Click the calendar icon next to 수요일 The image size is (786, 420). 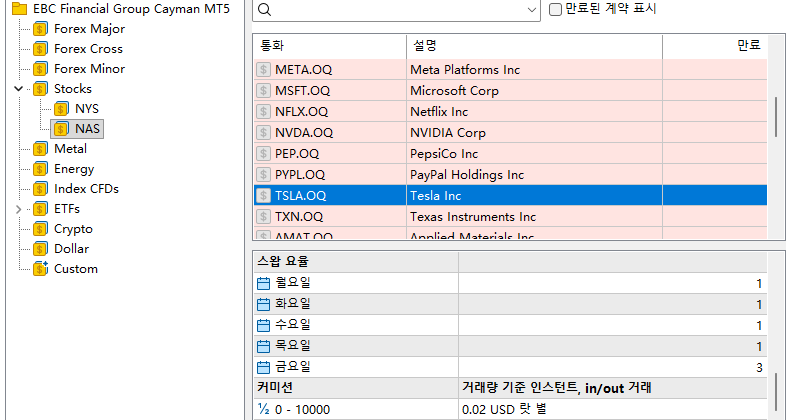point(264,325)
